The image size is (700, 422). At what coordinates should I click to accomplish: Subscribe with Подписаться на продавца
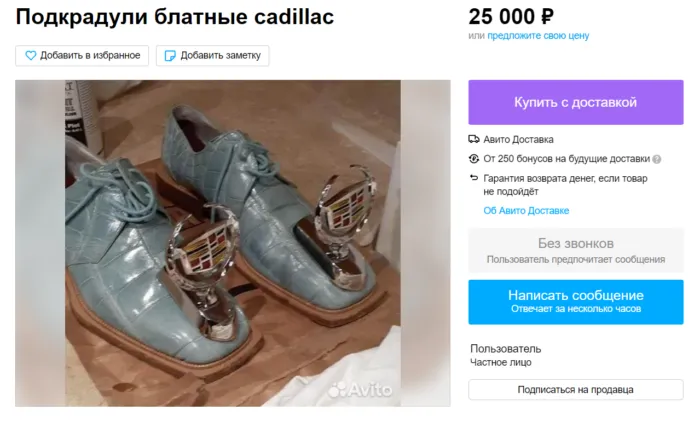(x=576, y=389)
